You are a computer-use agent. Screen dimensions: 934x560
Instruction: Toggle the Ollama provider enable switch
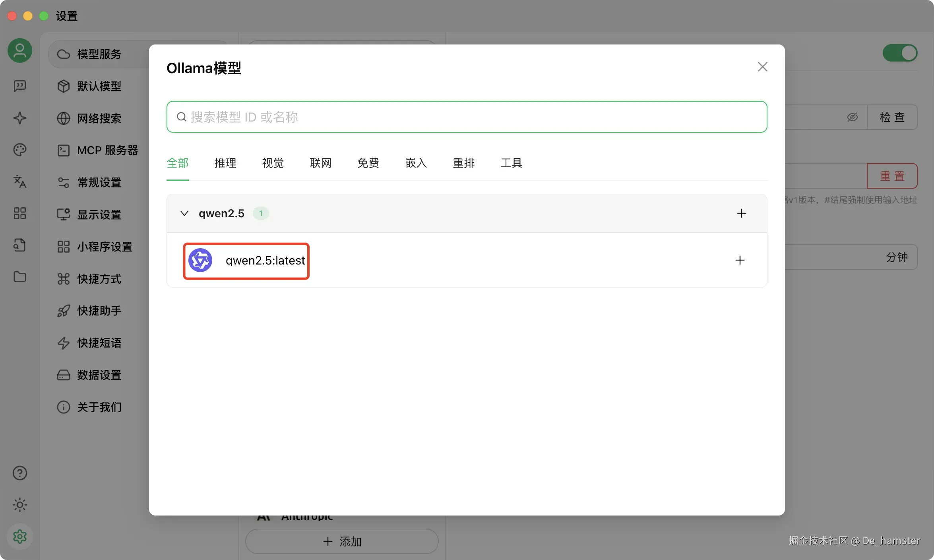coord(900,53)
